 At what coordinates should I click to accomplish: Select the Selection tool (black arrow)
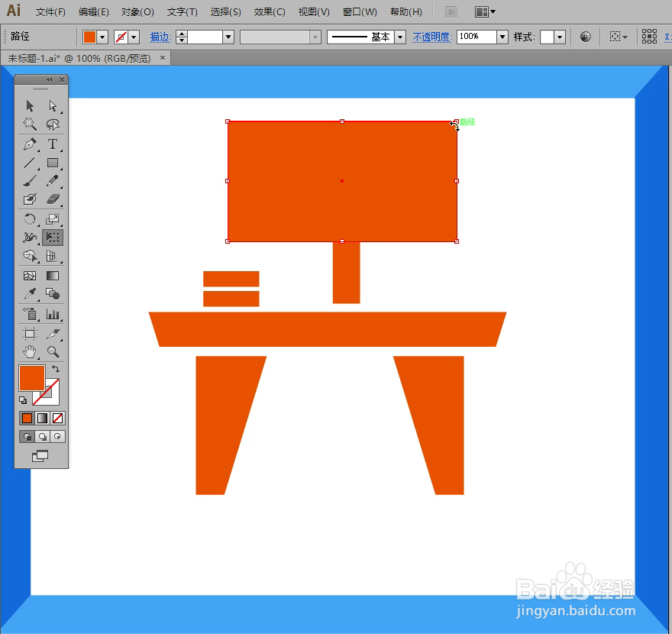[x=30, y=105]
